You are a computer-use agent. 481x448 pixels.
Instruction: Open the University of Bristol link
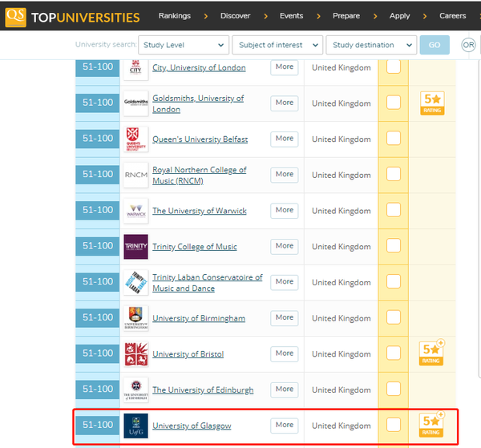pos(188,354)
